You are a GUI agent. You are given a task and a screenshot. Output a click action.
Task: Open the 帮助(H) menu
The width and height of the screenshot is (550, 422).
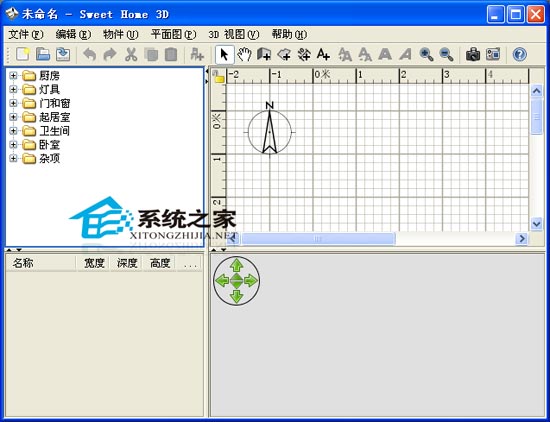click(x=289, y=34)
